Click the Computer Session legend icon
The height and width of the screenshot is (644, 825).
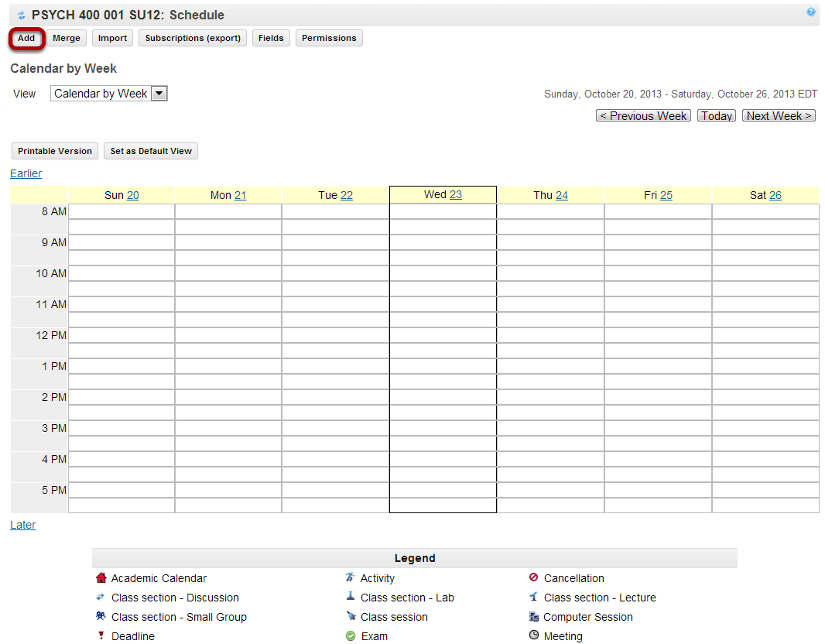click(x=533, y=617)
